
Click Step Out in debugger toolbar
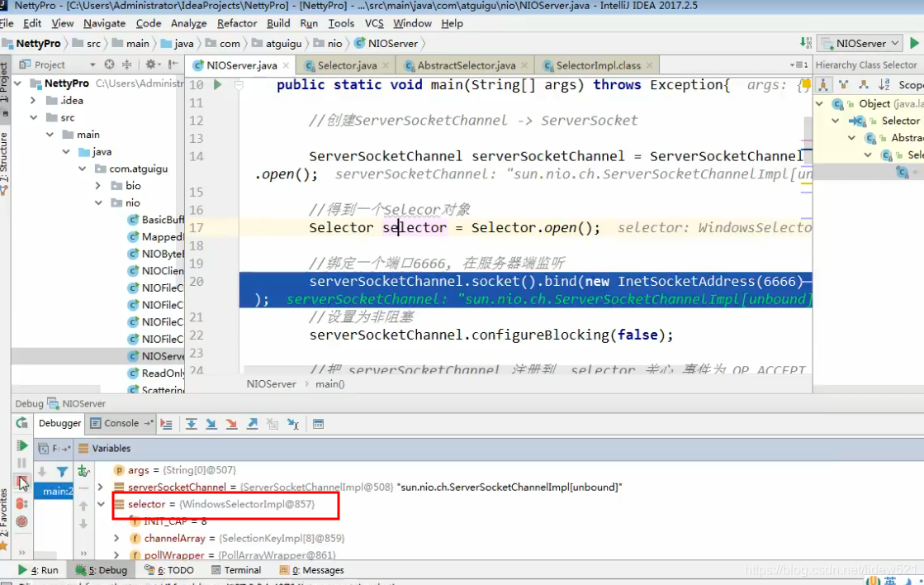coord(252,424)
